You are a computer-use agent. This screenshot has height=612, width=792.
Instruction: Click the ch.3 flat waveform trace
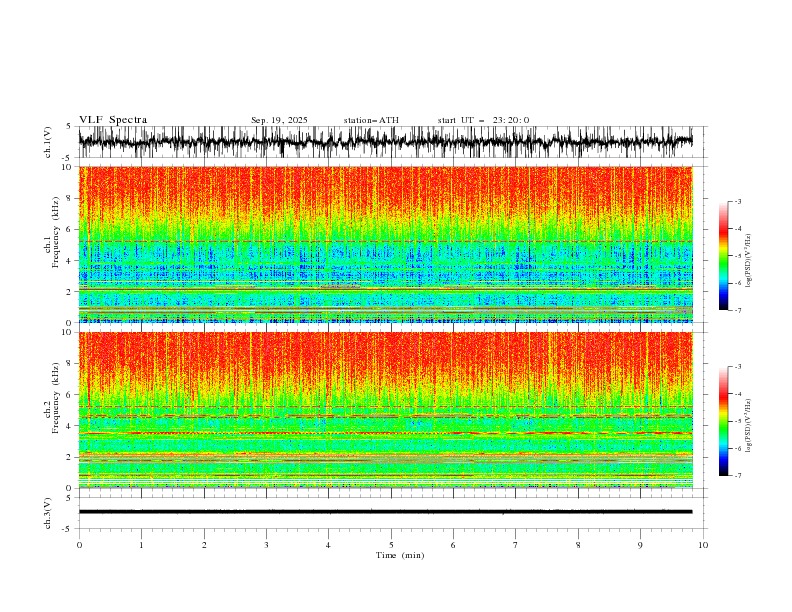coord(385,512)
